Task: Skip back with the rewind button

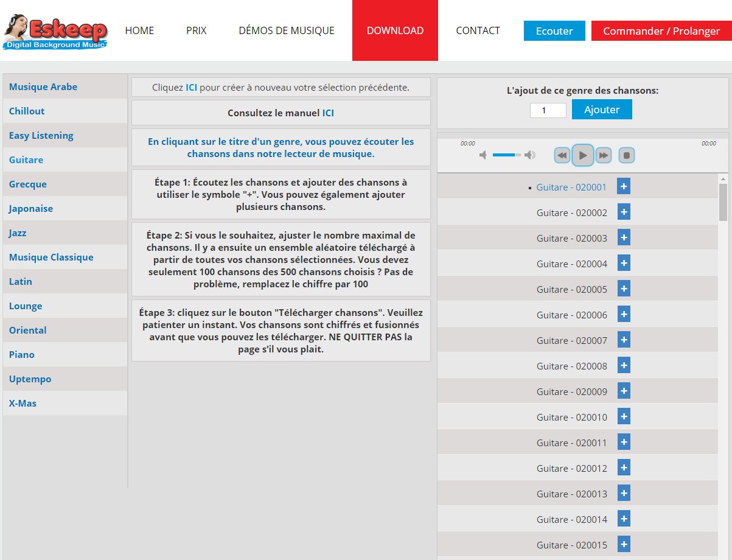Action: 562,155
